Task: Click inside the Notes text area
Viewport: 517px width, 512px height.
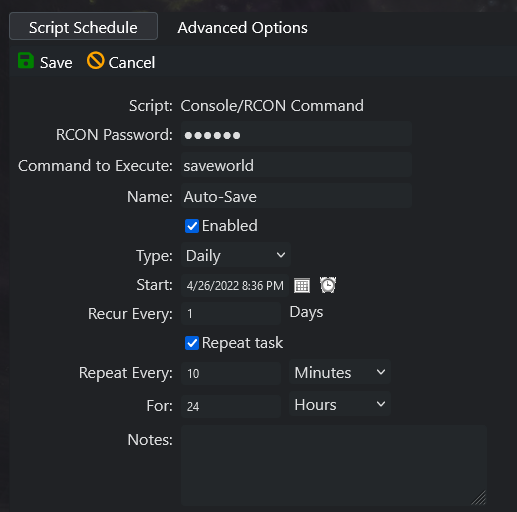Action: (334, 465)
